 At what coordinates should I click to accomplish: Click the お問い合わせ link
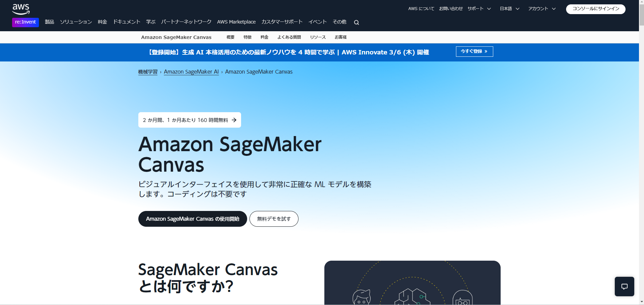(x=451, y=9)
